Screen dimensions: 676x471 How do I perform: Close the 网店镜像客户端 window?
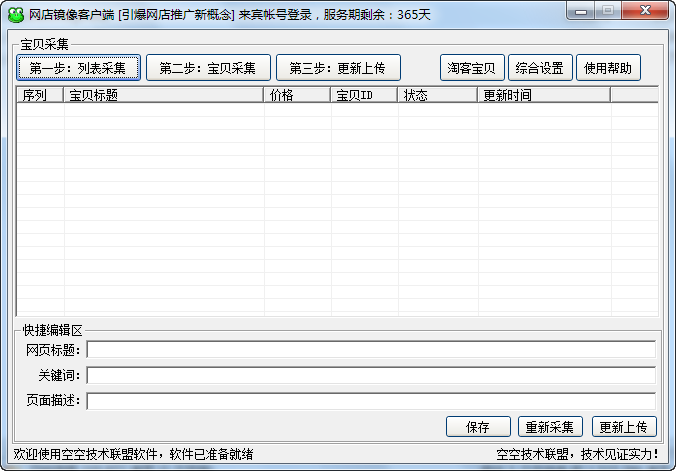point(645,11)
